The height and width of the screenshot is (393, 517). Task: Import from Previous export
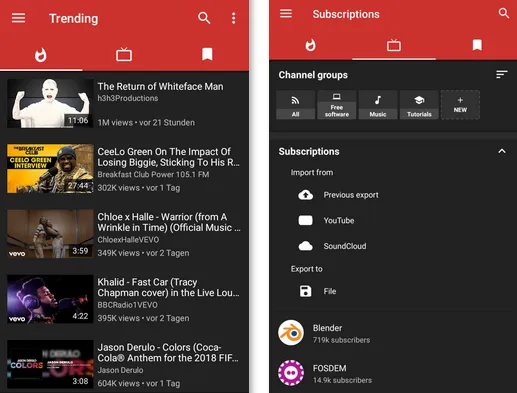tap(351, 195)
